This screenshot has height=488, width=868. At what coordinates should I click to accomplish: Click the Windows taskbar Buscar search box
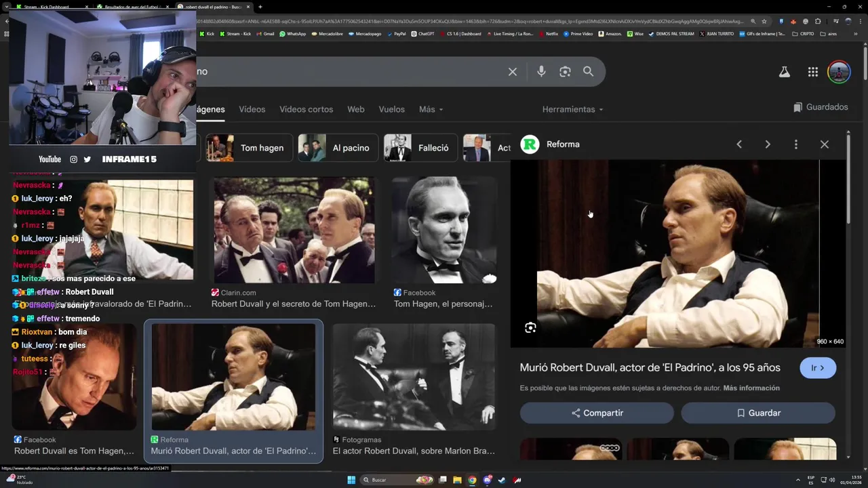click(x=397, y=480)
